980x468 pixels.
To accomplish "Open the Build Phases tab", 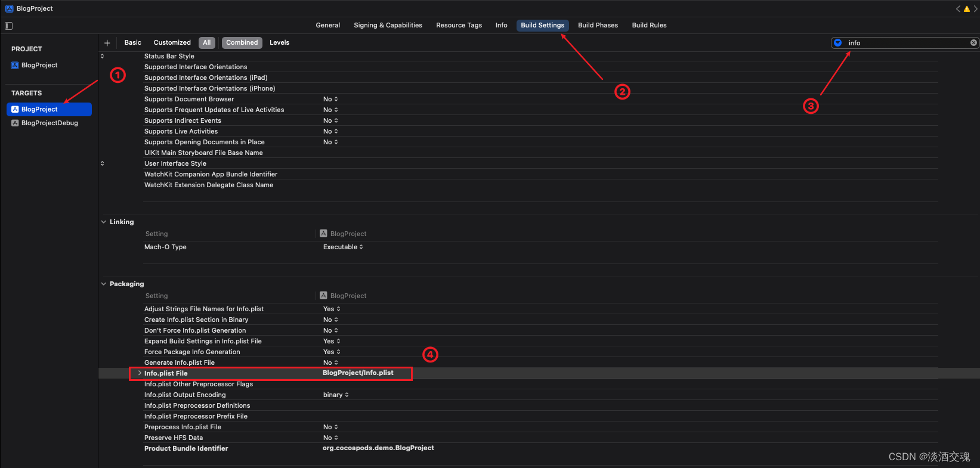I will 598,25.
